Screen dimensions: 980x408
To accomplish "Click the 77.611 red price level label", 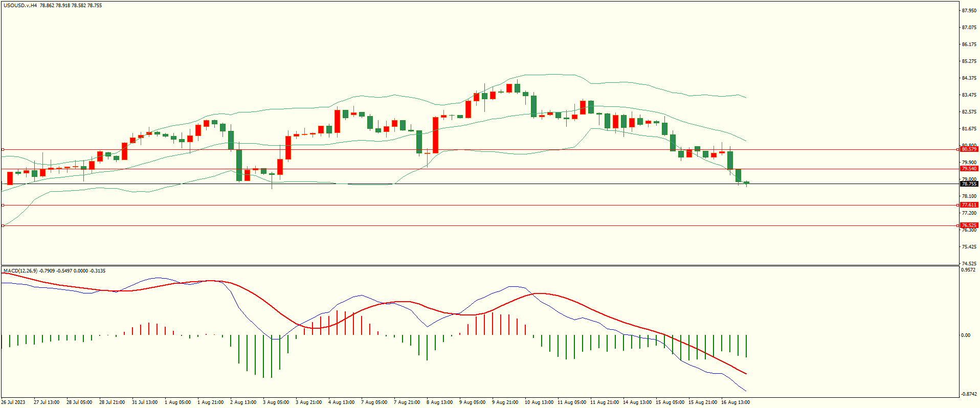I will pyautogui.click(x=969, y=205).
